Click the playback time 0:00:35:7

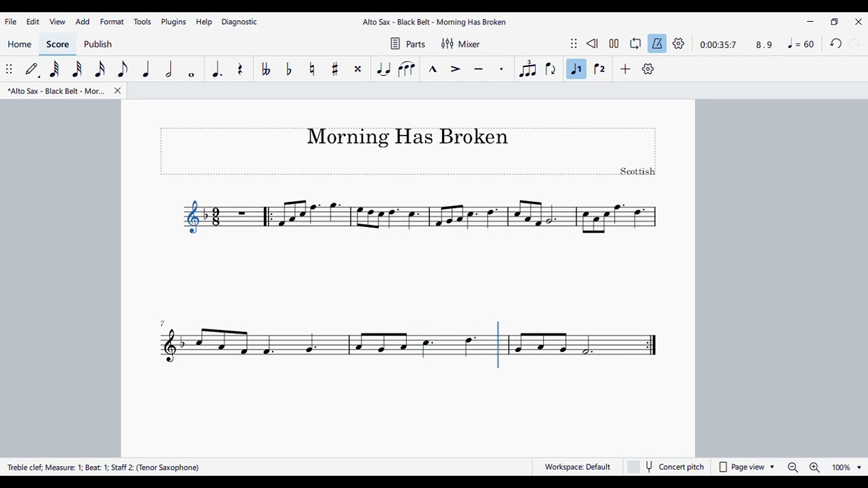tap(718, 45)
